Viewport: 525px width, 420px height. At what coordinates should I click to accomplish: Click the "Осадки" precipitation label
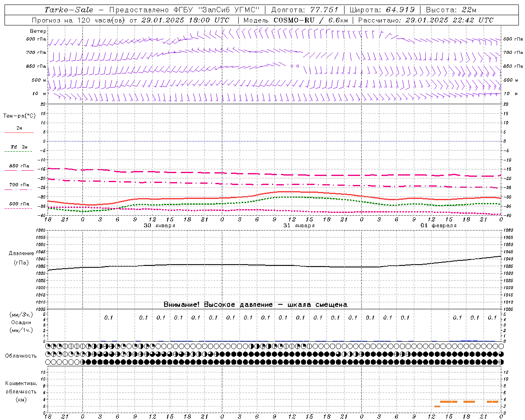(x=21, y=322)
